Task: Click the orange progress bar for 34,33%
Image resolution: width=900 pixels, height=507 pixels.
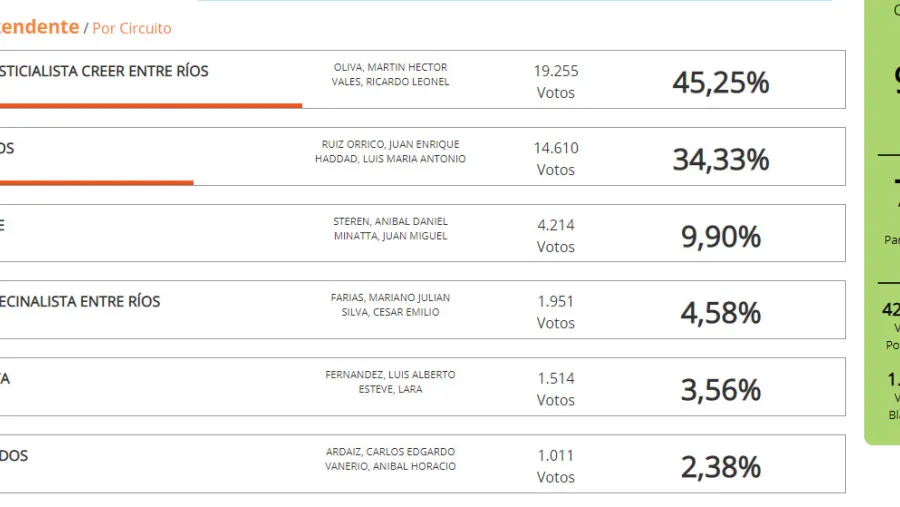Action: pyautogui.click(x=96, y=182)
